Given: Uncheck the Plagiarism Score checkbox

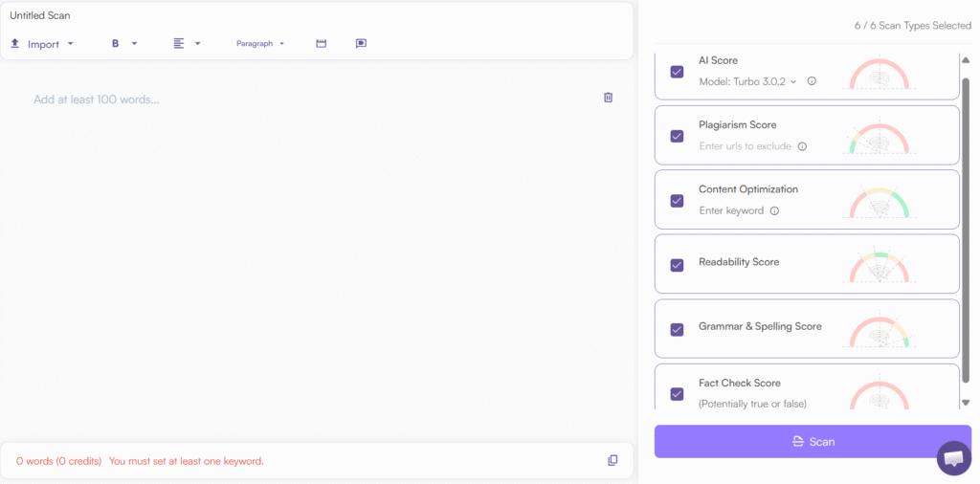Looking at the screenshot, I should tap(677, 136).
